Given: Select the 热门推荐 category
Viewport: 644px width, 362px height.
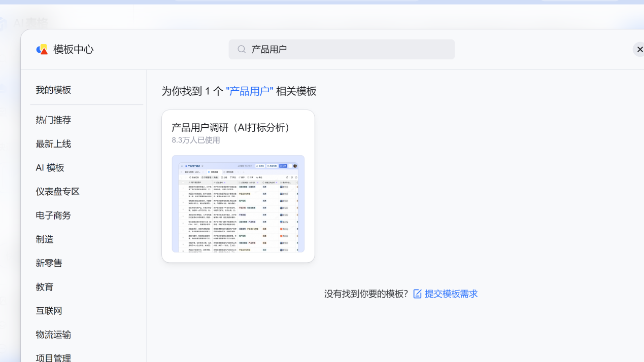Looking at the screenshot, I should (x=53, y=120).
